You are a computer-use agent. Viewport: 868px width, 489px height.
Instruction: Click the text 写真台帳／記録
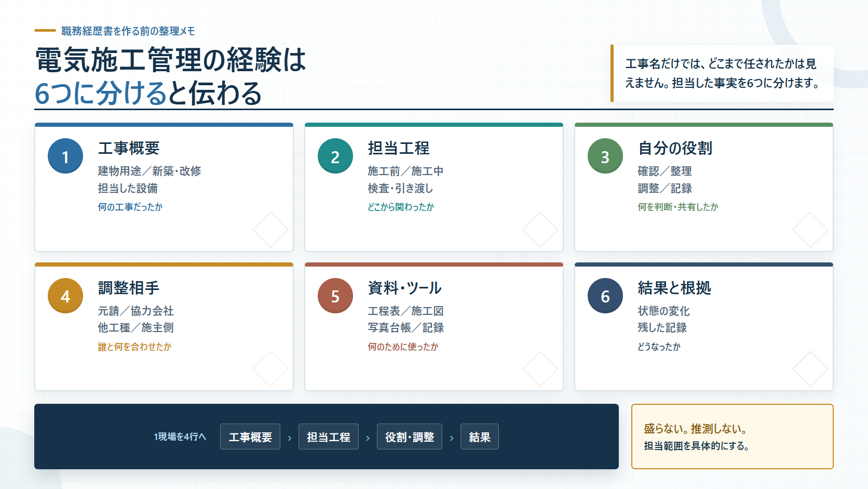click(x=406, y=327)
